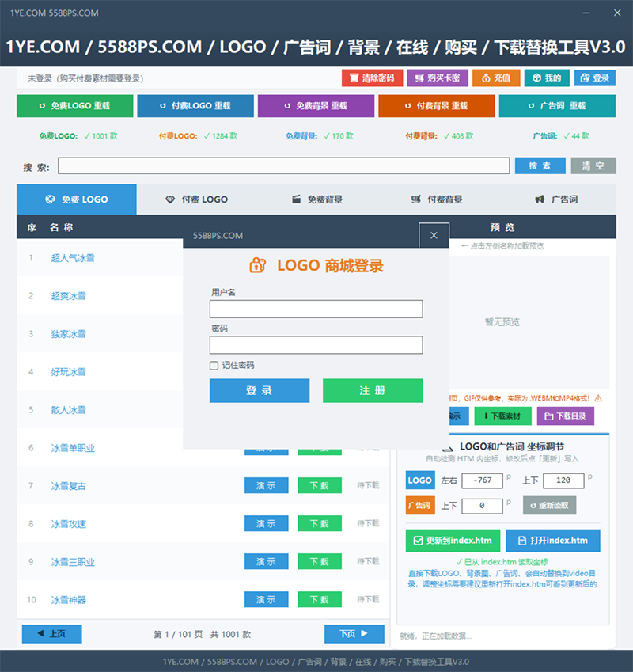Click the 清除密码 clear password button
Image resolution: width=633 pixels, height=672 pixels.
(x=372, y=78)
